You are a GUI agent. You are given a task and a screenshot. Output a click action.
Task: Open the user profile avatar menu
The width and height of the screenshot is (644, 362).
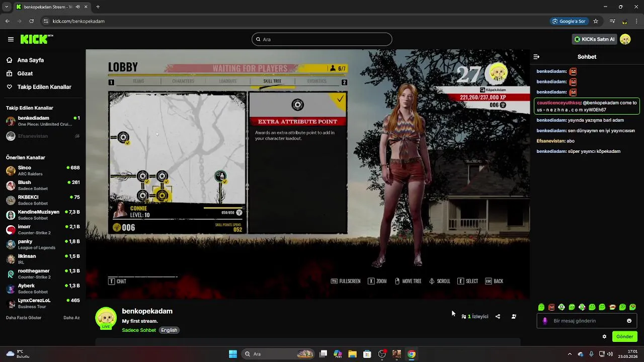point(625,39)
